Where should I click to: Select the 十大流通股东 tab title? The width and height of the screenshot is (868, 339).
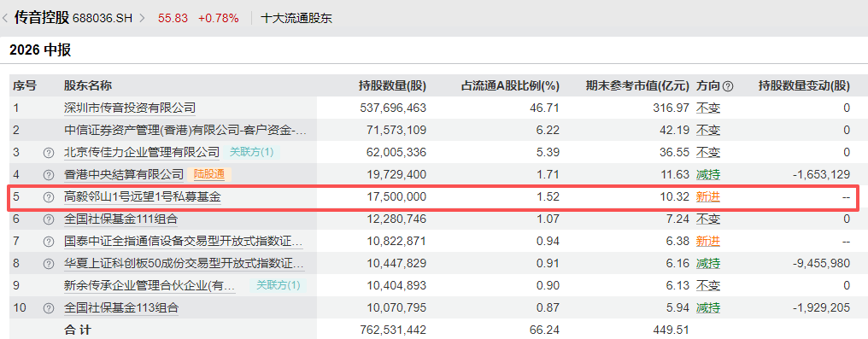coord(296,18)
